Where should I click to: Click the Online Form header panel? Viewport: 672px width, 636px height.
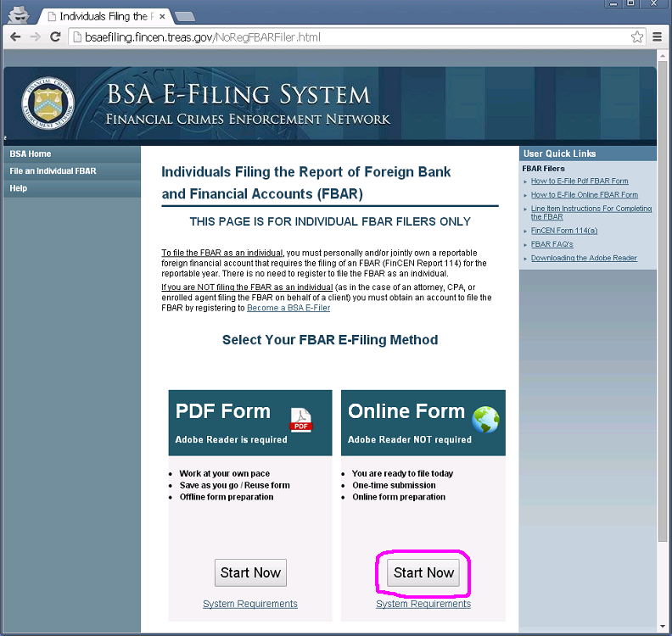pos(423,422)
